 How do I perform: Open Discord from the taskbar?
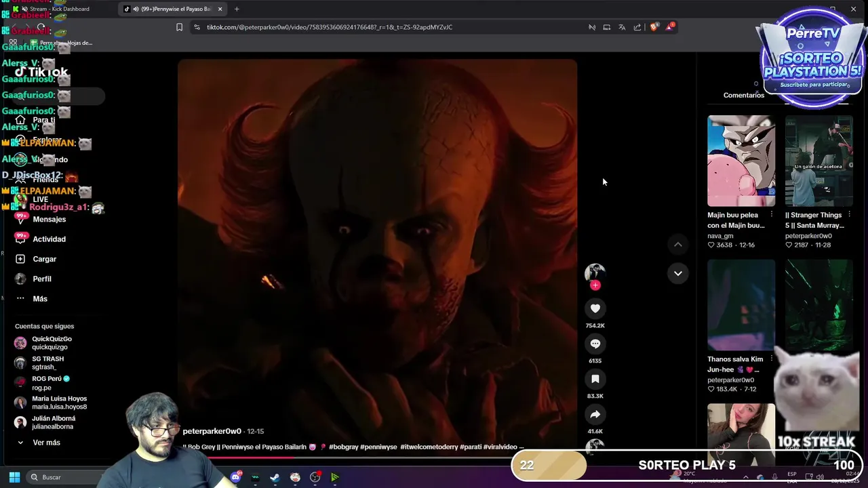(x=235, y=477)
